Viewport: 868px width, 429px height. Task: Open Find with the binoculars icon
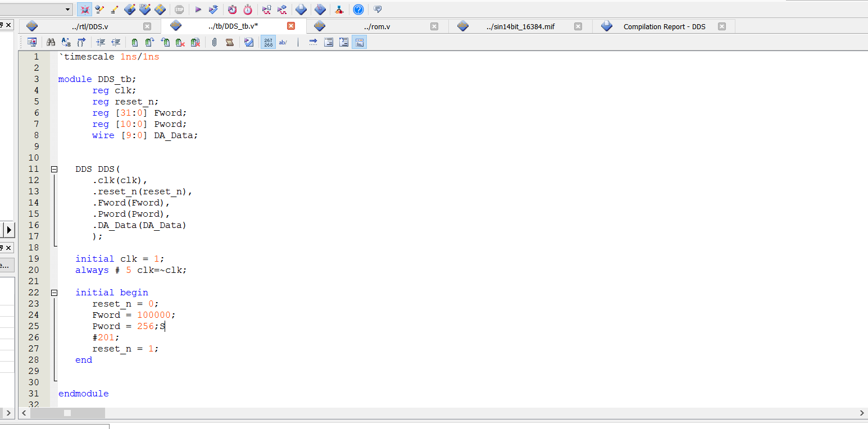click(x=51, y=42)
